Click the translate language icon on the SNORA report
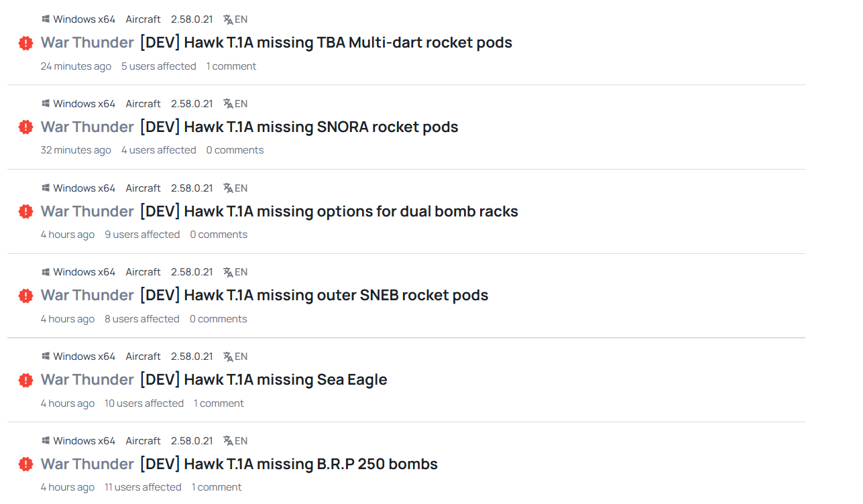 pyautogui.click(x=228, y=104)
